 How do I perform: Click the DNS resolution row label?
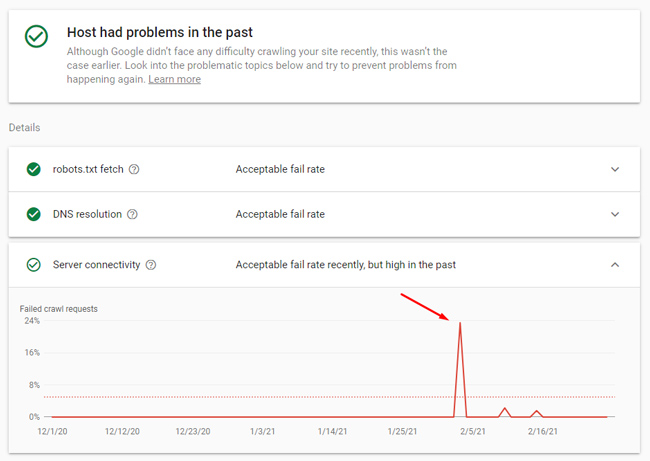coord(87,214)
